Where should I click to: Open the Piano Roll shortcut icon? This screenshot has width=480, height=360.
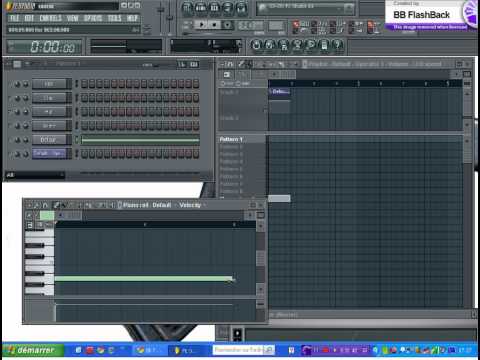click(x=214, y=7)
